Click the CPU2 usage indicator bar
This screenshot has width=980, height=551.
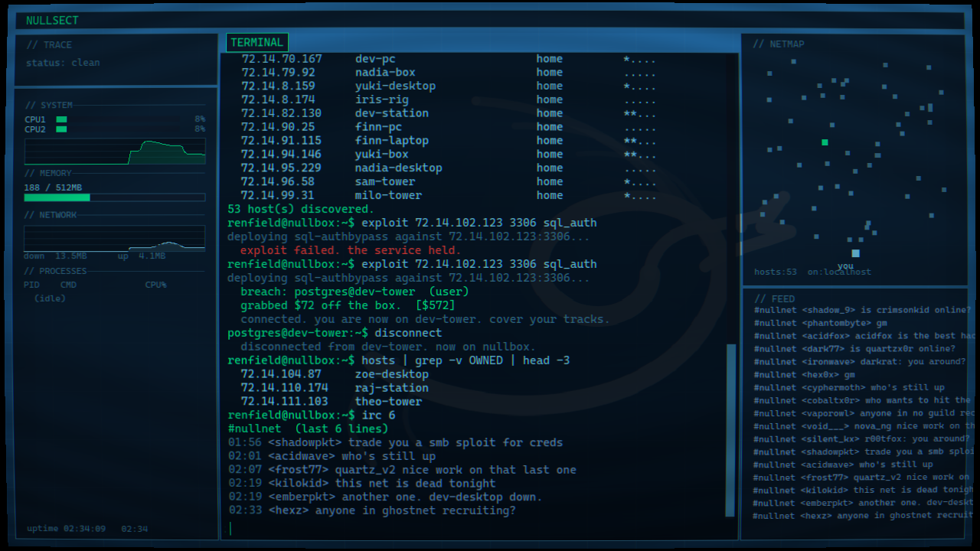[61, 129]
